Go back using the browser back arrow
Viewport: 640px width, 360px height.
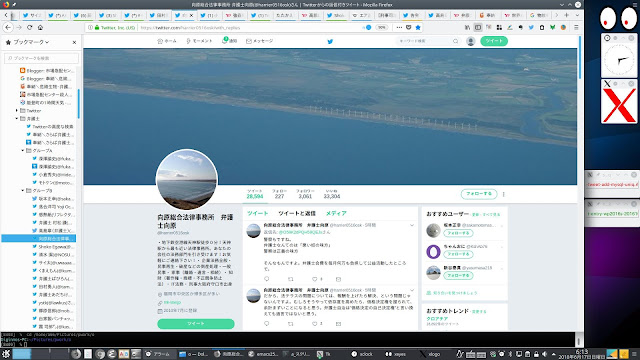pos(8,27)
